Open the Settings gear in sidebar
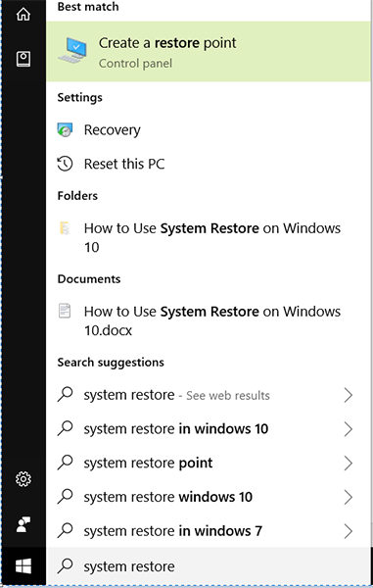The width and height of the screenshot is (373, 588). coord(23,479)
